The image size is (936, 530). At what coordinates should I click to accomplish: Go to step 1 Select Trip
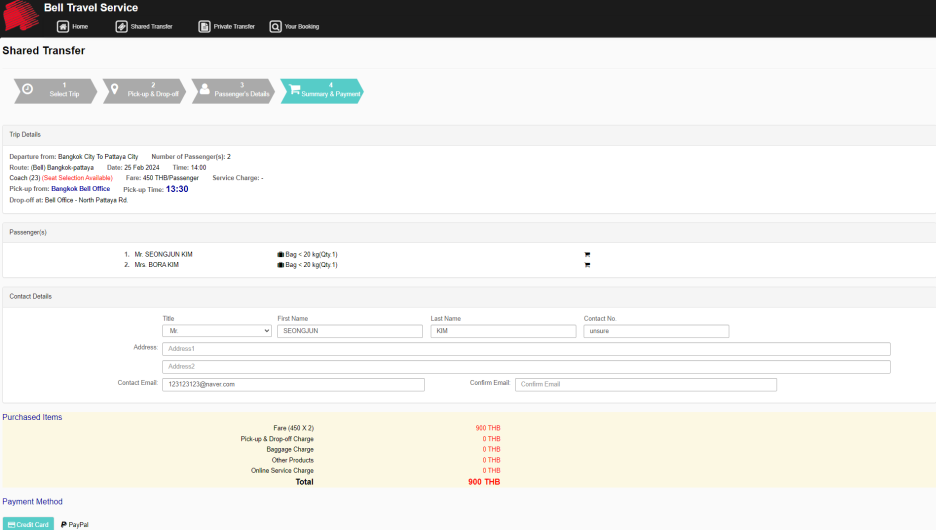(55, 91)
